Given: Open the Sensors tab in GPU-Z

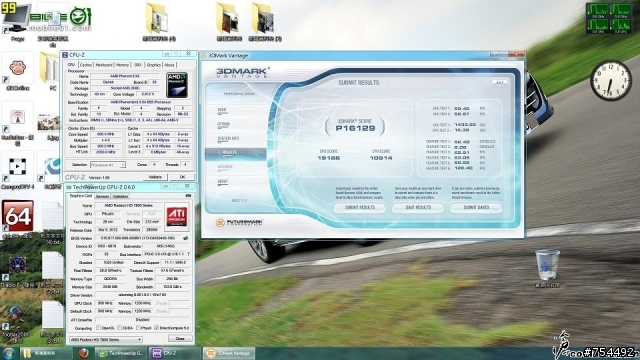Looking at the screenshot, I should tap(102, 196).
